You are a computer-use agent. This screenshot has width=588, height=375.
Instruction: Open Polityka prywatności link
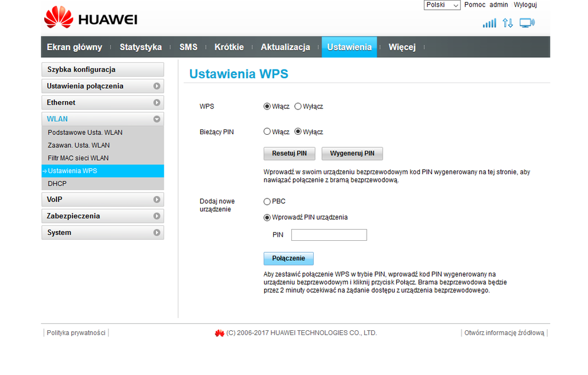pos(76,333)
